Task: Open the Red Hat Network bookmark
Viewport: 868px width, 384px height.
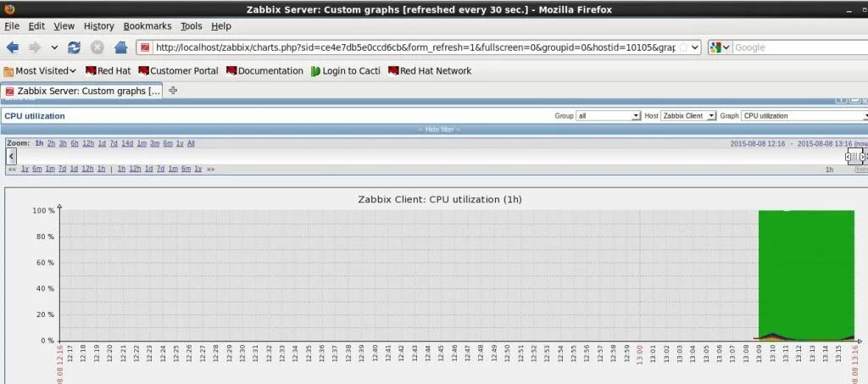Action: (430, 71)
